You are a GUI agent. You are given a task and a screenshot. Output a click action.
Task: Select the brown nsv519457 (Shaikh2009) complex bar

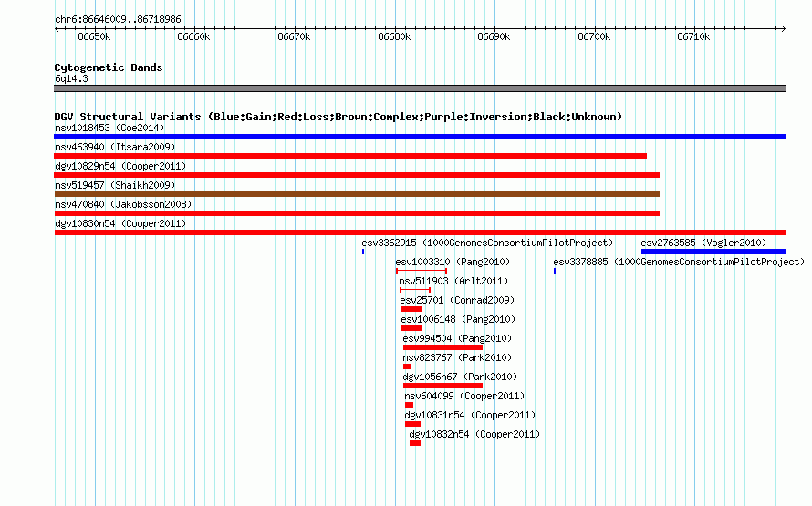click(x=357, y=194)
